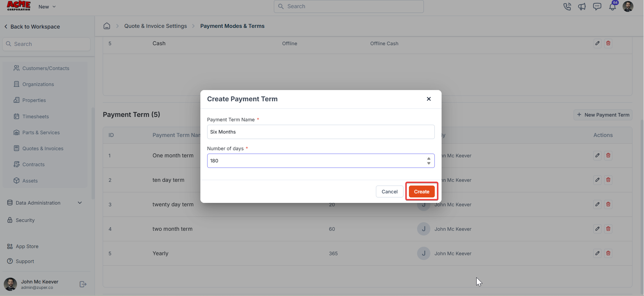Open notifications bell with badge
This screenshot has width=644, height=296.
tap(613, 6)
